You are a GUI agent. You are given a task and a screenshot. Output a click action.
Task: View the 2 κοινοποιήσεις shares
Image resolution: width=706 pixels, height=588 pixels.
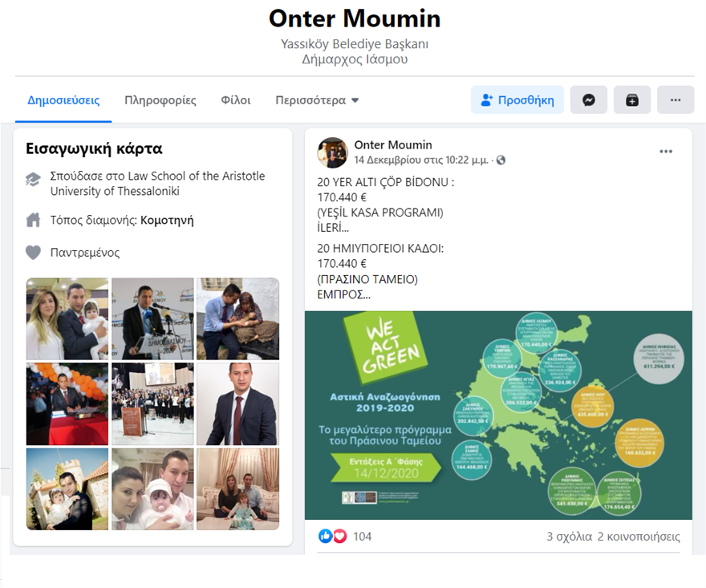639,536
